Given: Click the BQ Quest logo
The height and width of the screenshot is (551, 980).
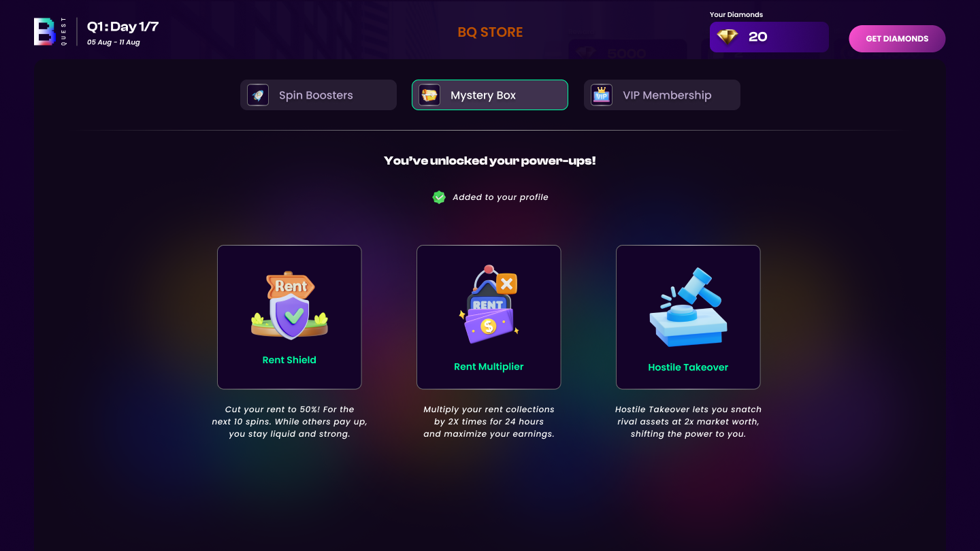Looking at the screenshot, I should (50, 32).
